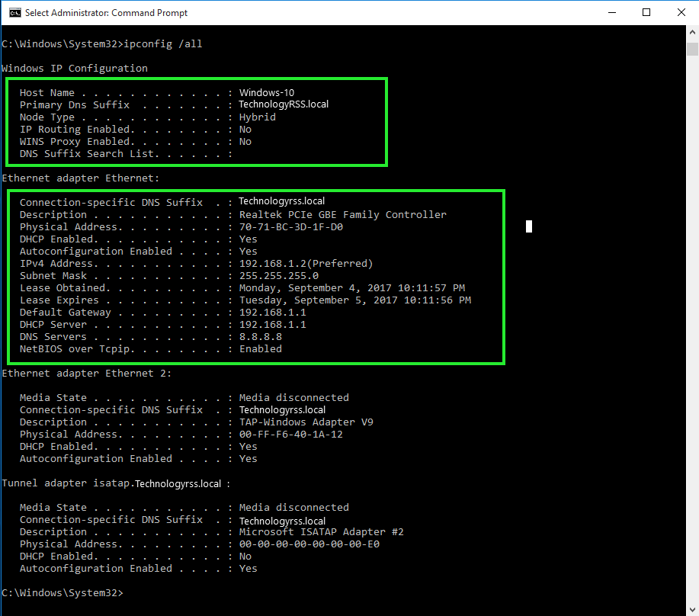The height and width of the screenshot is (616, 699).
Task: Click the vertical scrollbar thumb
Action: click(692, 50)
